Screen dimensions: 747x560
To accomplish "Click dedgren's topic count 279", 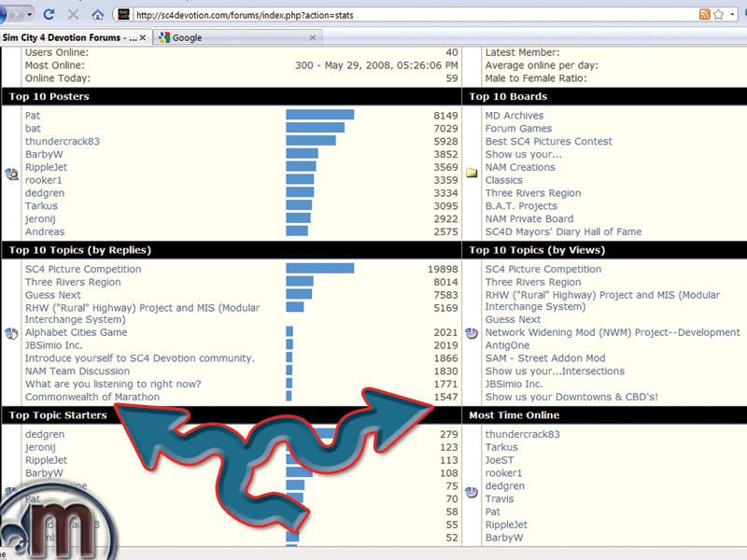I will 449,434.
